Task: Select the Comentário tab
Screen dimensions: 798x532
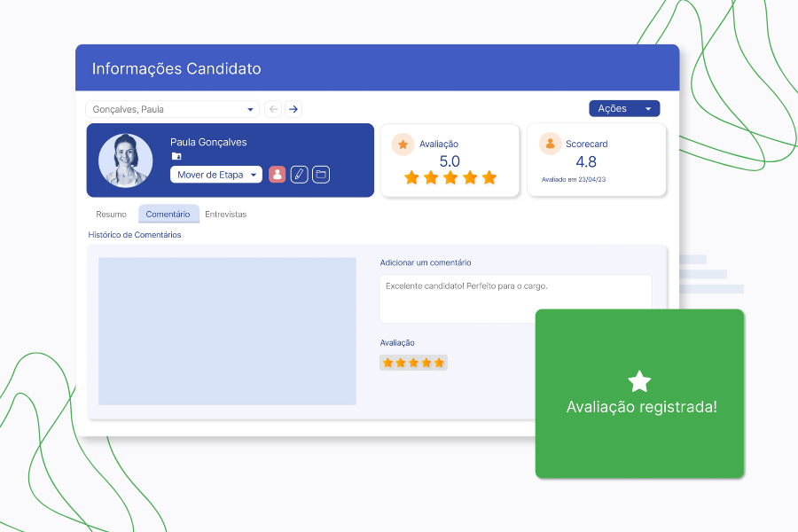Action: pos(168,215)
